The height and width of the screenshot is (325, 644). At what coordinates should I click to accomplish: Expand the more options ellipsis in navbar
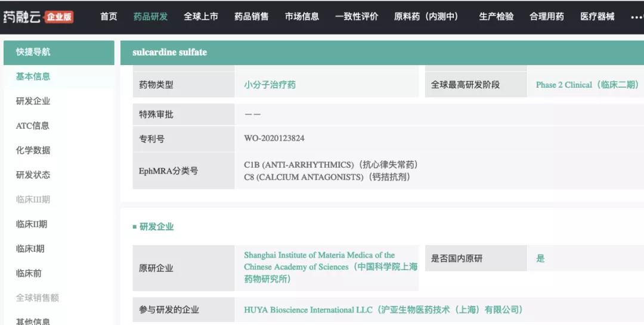(x=636, y=17)
